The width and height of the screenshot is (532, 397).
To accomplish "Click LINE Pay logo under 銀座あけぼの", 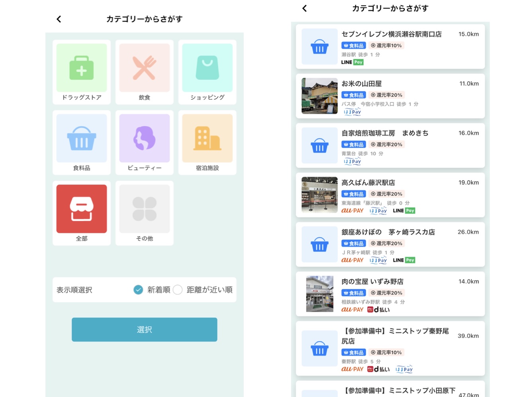I will tap(404, 260).
